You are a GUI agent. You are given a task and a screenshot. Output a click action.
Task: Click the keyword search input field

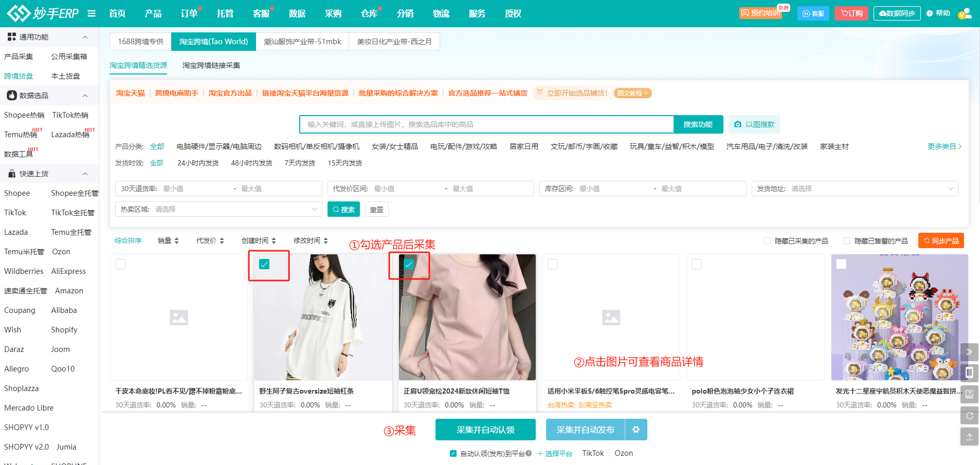click(x=486, y=124)
